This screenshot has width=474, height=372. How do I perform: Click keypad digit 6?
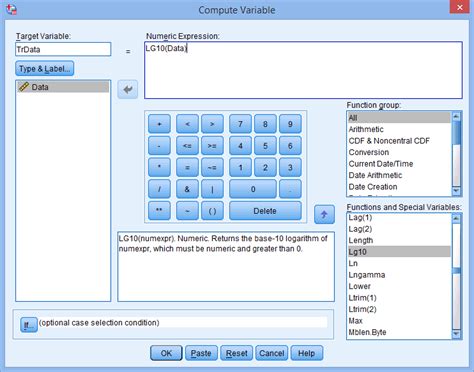point(290,146)
